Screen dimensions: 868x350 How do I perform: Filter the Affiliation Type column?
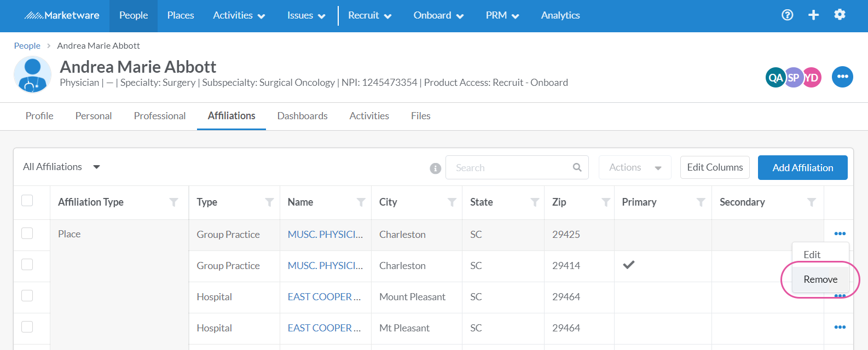[x=174, y=202]
